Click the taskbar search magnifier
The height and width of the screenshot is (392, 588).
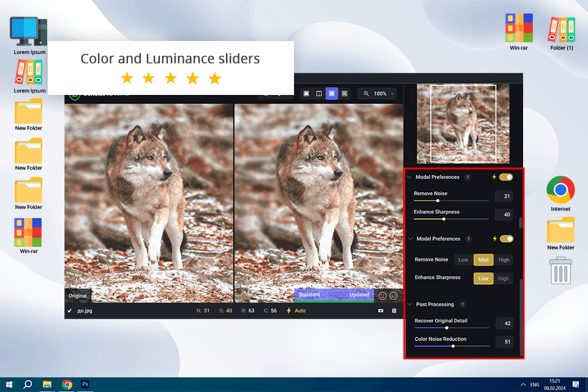click(28, 385)
